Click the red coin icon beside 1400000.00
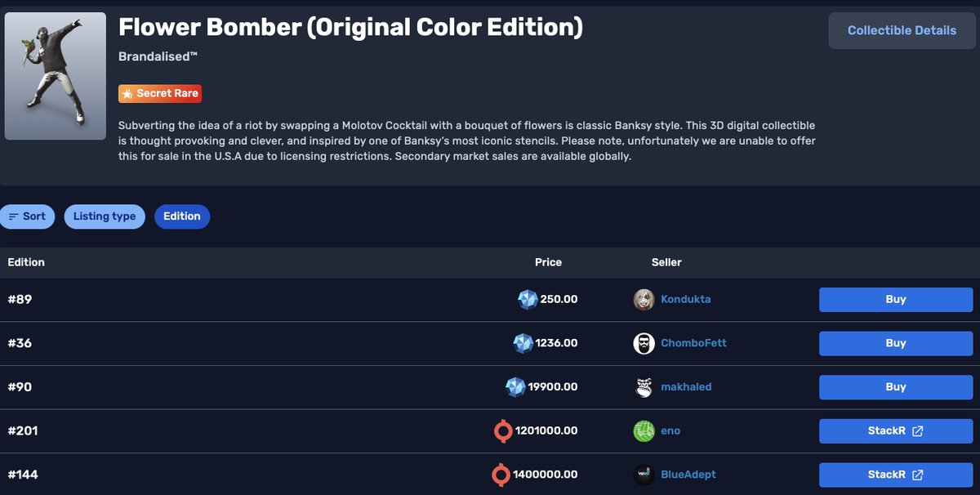 (x=501, y=475)
